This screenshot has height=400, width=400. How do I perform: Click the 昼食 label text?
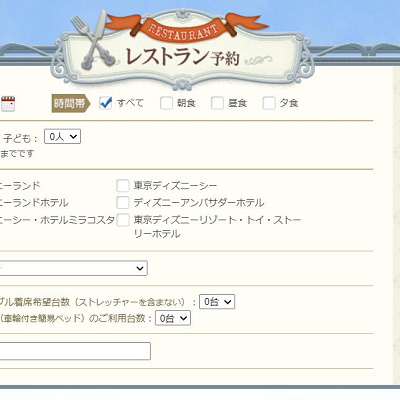(237, 103)
